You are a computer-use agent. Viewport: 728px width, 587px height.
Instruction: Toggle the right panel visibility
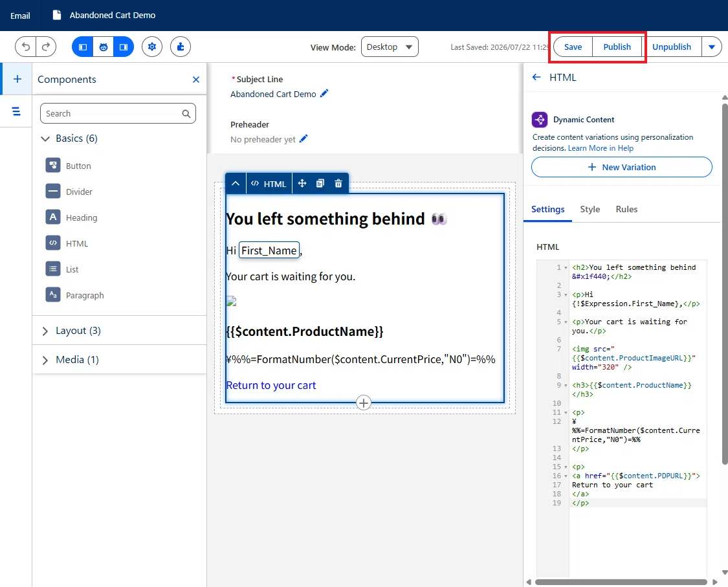click(x=124, y=47)
